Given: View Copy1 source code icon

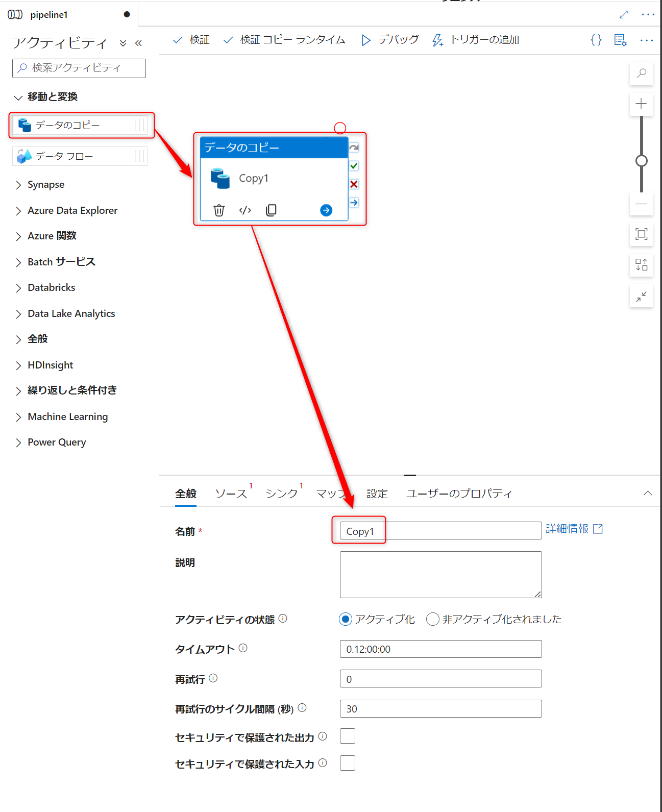Looking at the screenshot, I should tap(245, 210).
